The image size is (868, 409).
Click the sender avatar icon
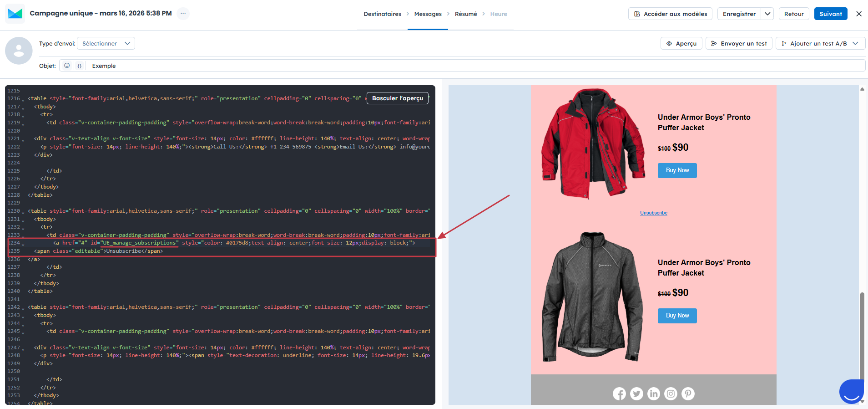(19, 51)
